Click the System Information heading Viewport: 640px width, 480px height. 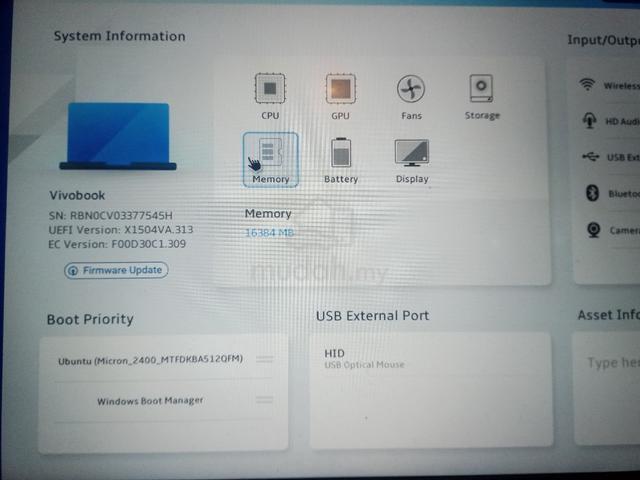120,36
